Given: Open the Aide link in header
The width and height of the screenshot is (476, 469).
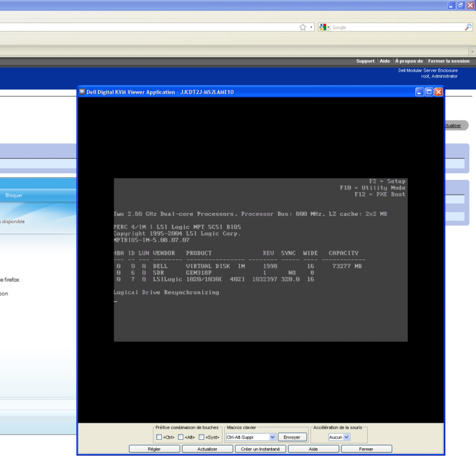Looking at the screenshot, I should click(384, 61).
